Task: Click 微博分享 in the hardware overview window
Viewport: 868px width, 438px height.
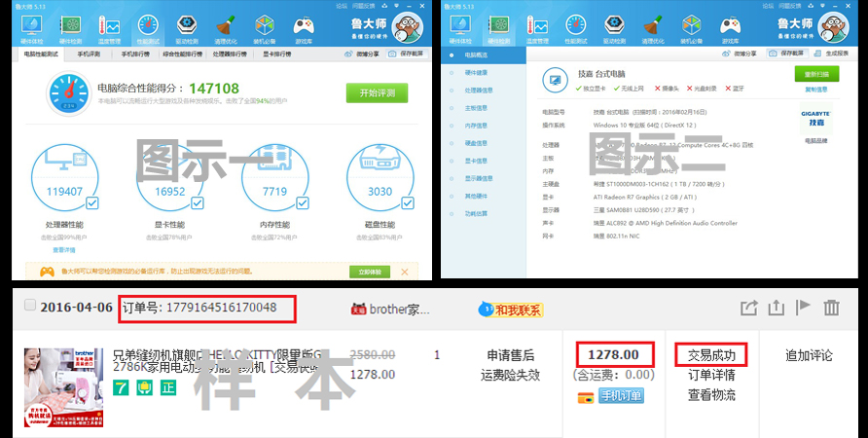Action: tap(741, 54)
